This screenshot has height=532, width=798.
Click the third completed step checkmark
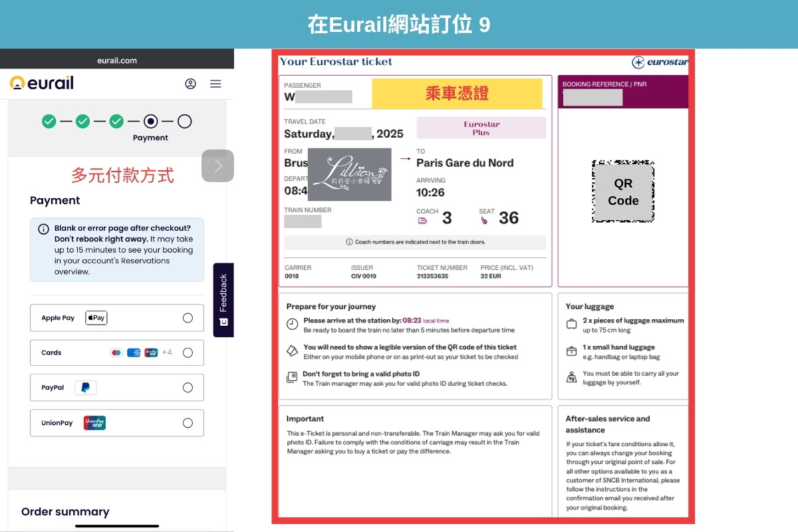click(x=116, y=121)
